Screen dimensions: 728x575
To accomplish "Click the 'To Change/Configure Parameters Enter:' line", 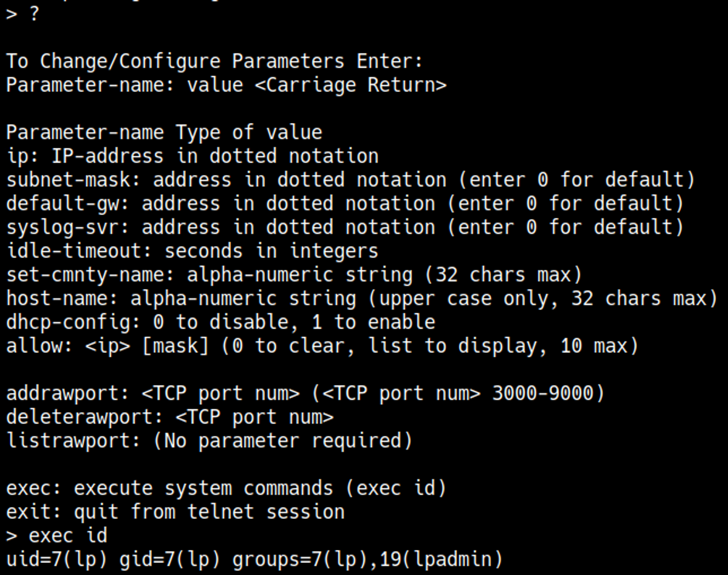I will pos(214,61).
